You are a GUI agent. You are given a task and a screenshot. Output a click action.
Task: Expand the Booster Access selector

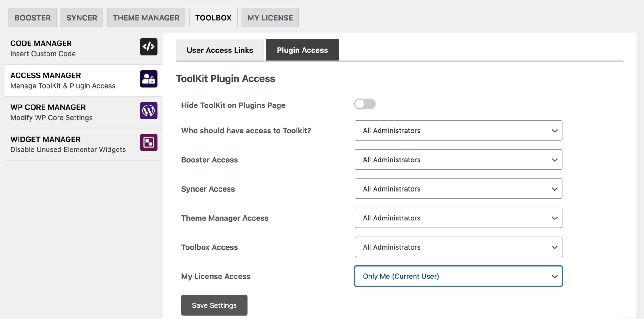coord(458,159)
